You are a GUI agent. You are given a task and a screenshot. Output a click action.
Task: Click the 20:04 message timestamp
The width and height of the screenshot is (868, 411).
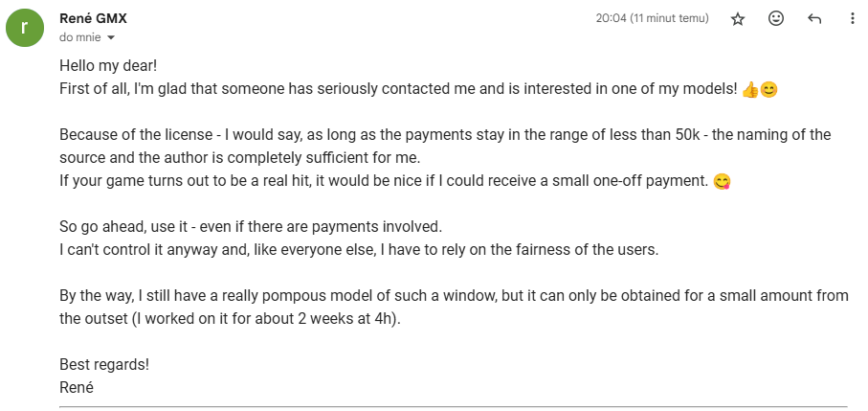pos(652,18)
